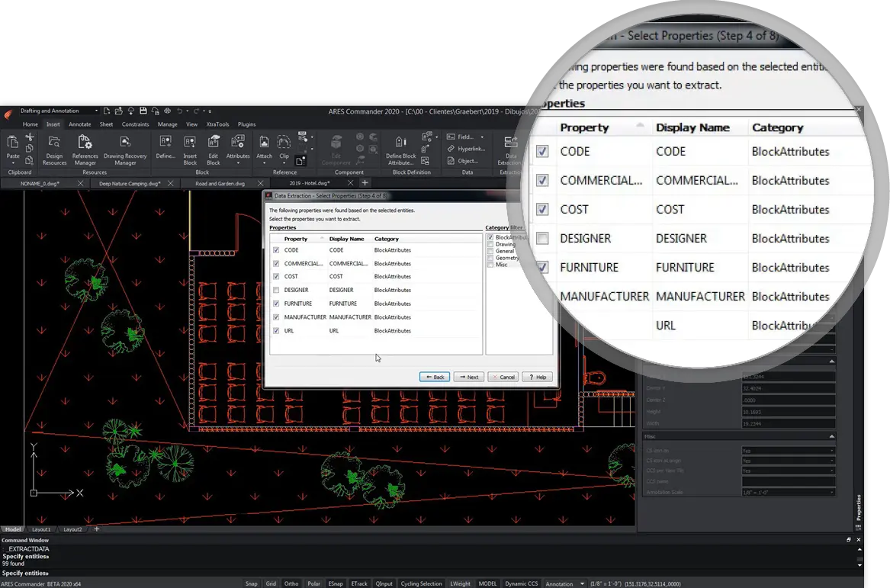890x588 pixels.
Task: Collapse the Misc properties section
Action: click(x=831, y=436)
